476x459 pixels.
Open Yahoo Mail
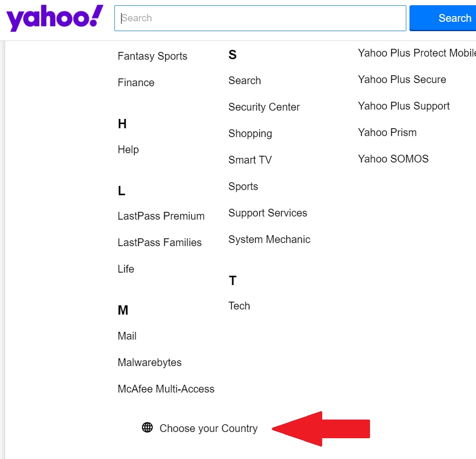(x=127, y=336)
